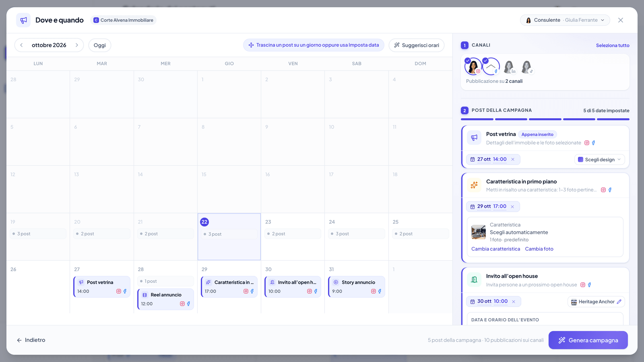Click the caratteristica photo thumbnail
Image resolution: width=644 pixels, height=362 pixels.
click(x=479, y=232)
